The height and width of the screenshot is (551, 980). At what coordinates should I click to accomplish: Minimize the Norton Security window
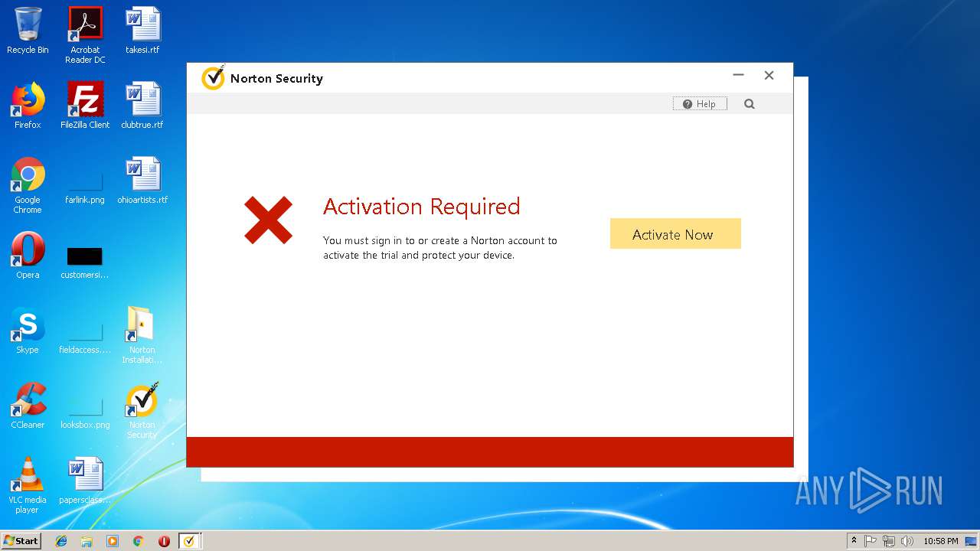point(738,75)
